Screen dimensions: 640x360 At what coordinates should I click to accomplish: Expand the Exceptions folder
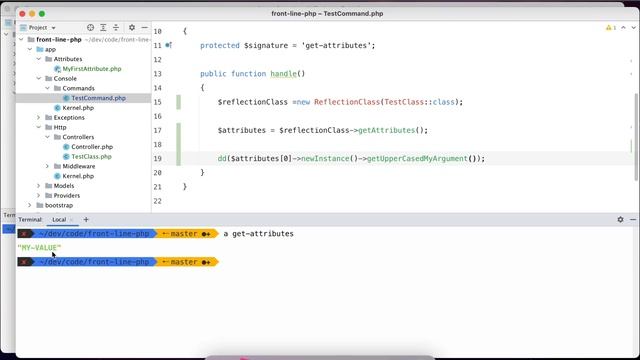coord(39,118)
